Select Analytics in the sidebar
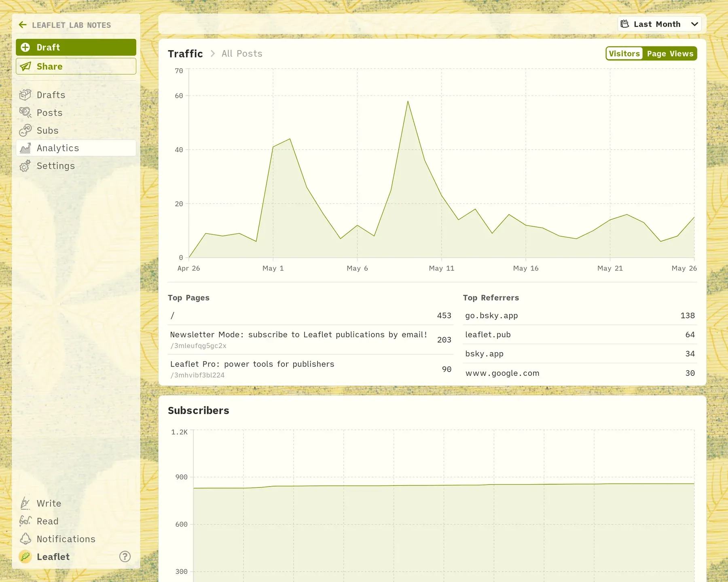Image resolution: width=728 pixels, height=582 pixels. click(x=76, y=148)
